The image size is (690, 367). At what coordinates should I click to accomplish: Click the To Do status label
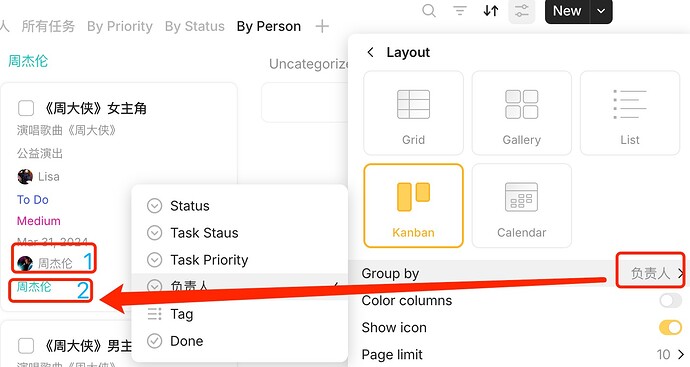coord(33,200)
